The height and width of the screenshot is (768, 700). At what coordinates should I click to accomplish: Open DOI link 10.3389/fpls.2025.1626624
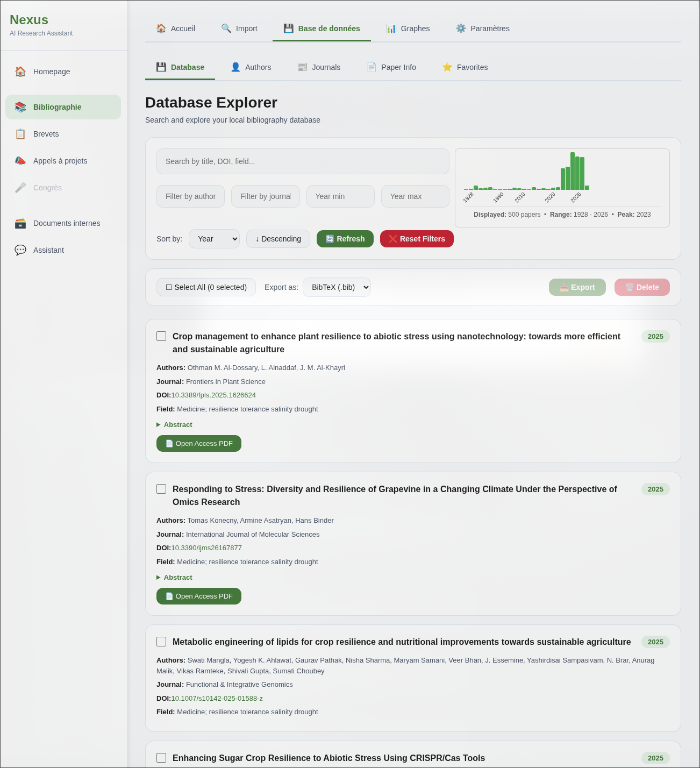click(213, 395)
